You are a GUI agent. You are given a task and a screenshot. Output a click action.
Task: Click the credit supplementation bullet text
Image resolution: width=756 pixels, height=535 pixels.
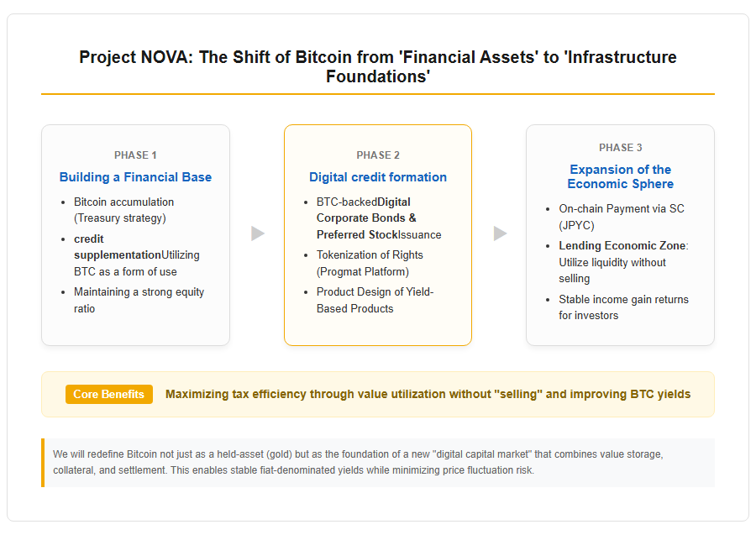(137, 255)
